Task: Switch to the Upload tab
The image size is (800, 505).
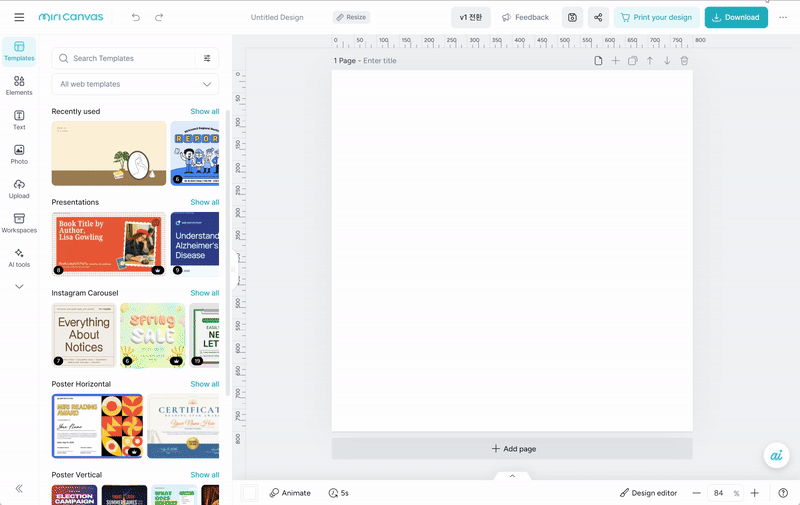Action: pyautogui.click(x=19, y=189)
